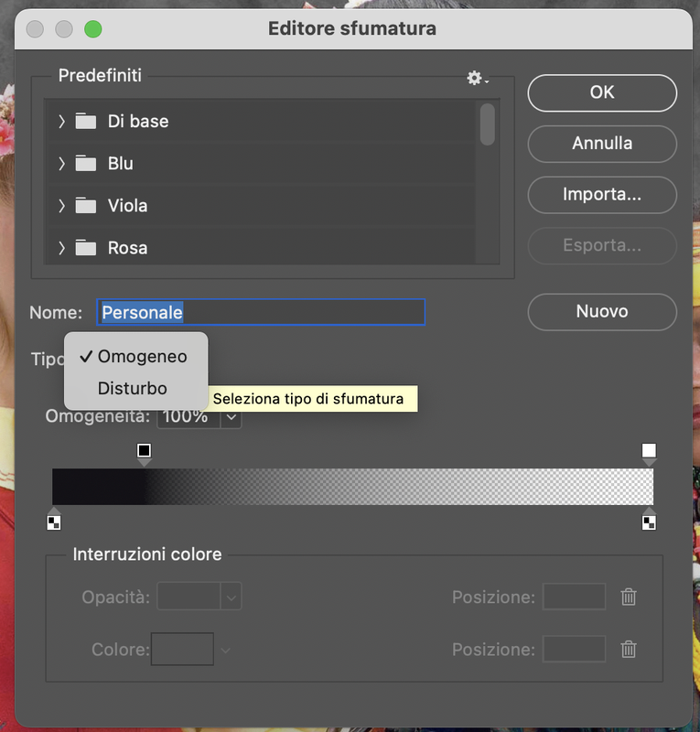Select the right color stop below gradient
This screenshot has height=732, width=700.
(x=649, y=520)
